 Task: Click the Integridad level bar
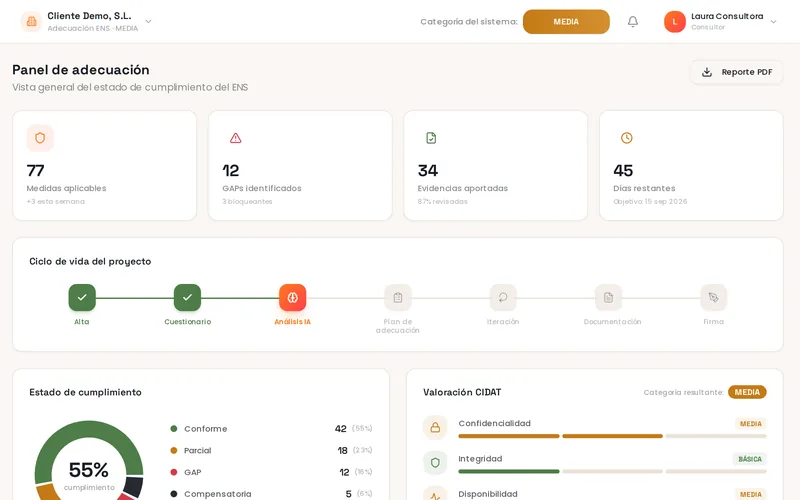612,471
